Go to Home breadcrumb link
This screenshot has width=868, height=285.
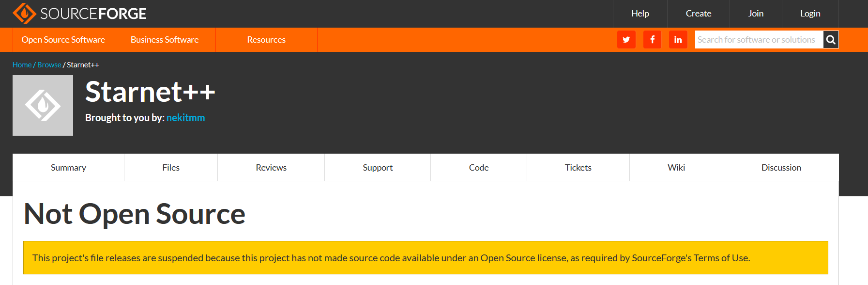click(22, 65)
